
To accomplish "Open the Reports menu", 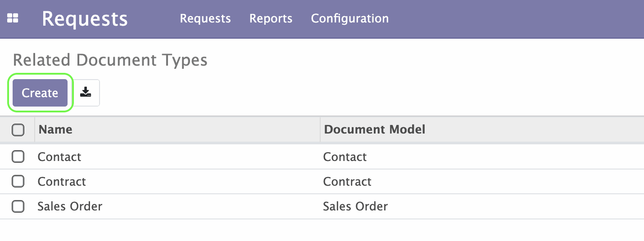I will (271, 18).
